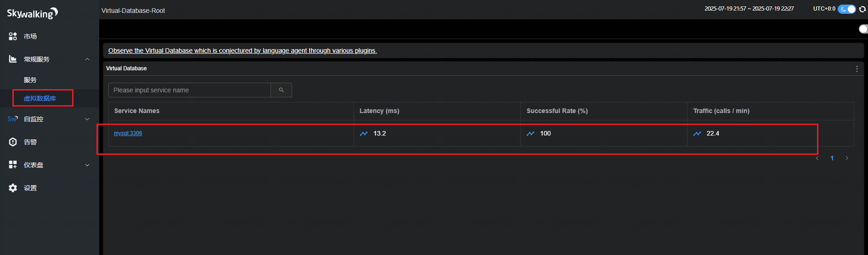Go to the next page arrow
Viewport: 868px width, 255px height.
click(x=847, y=158)
